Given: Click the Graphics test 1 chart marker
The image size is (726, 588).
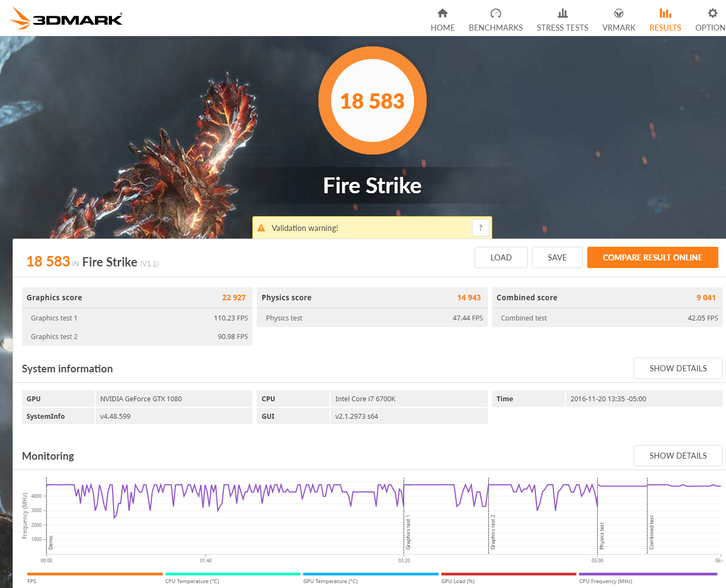Looking at the screenshot, I should [408, 532].
